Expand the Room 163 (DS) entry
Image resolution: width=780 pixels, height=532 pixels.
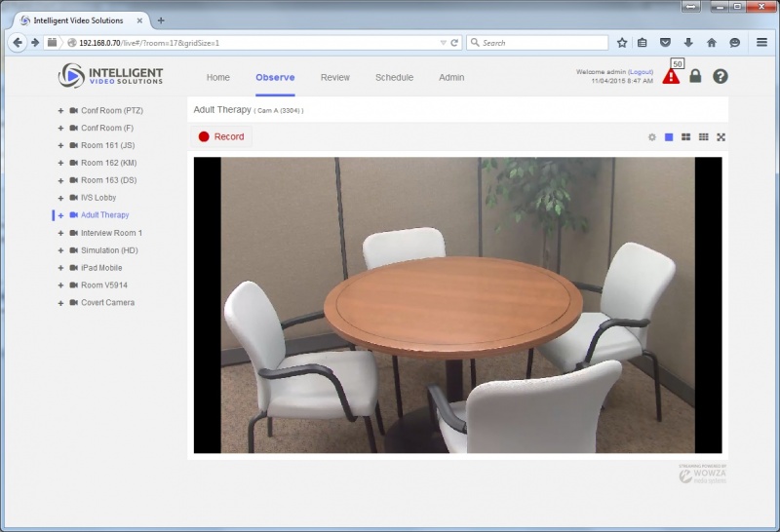click(60, 180)
